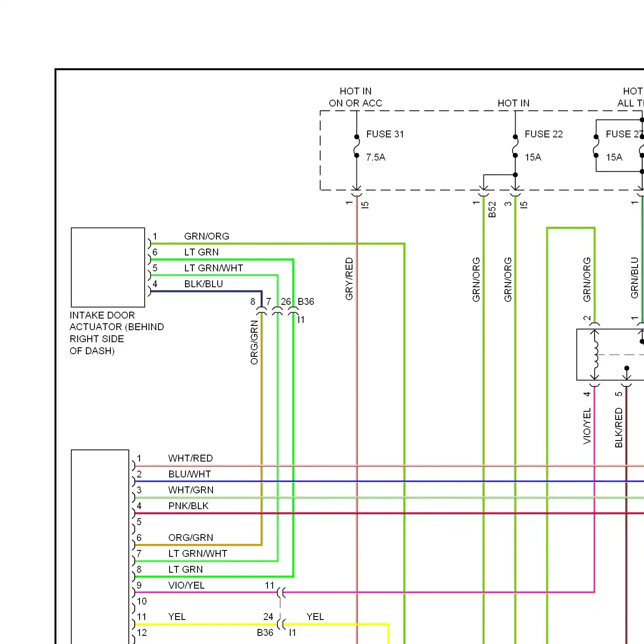This screenshot has width=644, height=644.
Task: Click the FUSE 31 label
Action: pos(385,134)
